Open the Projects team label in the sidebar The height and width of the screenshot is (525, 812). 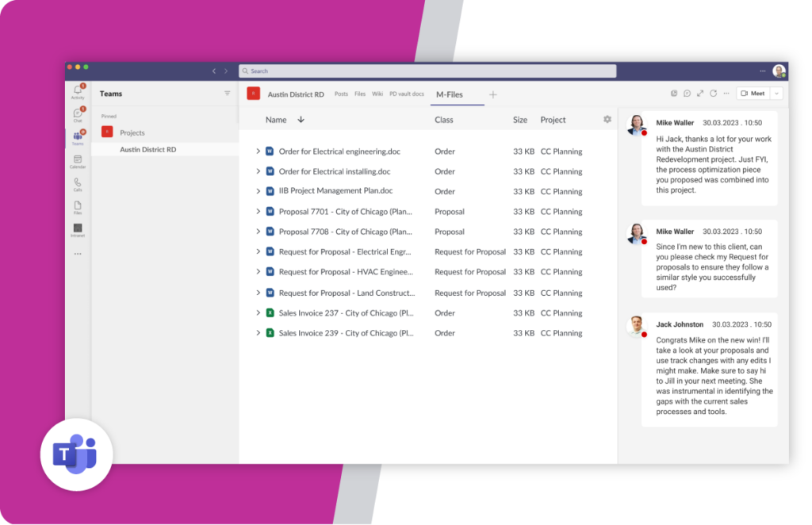click(132, 132)
